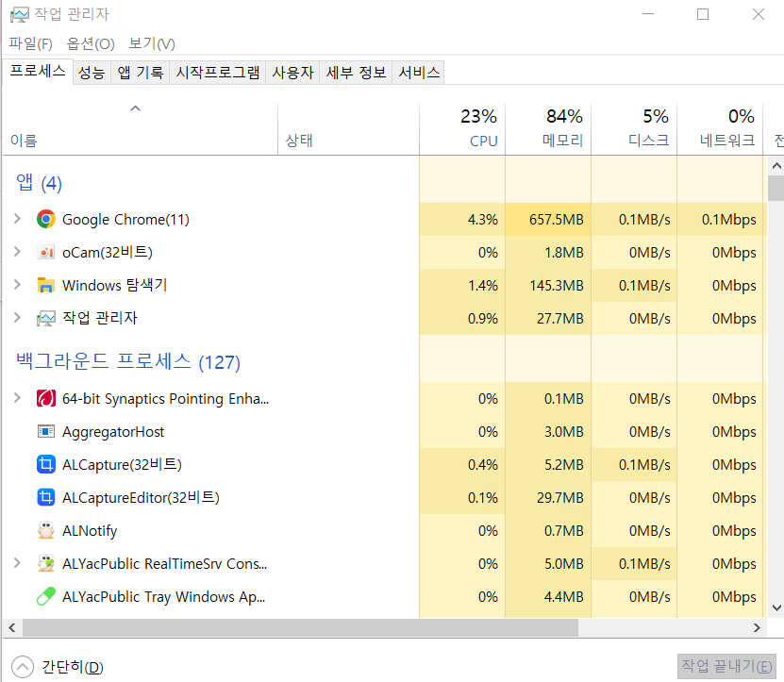The width and height of the screenshot is (784, 682).
Task: Expand the Windows 탐색기 process row
Action: tap(17, 285)
